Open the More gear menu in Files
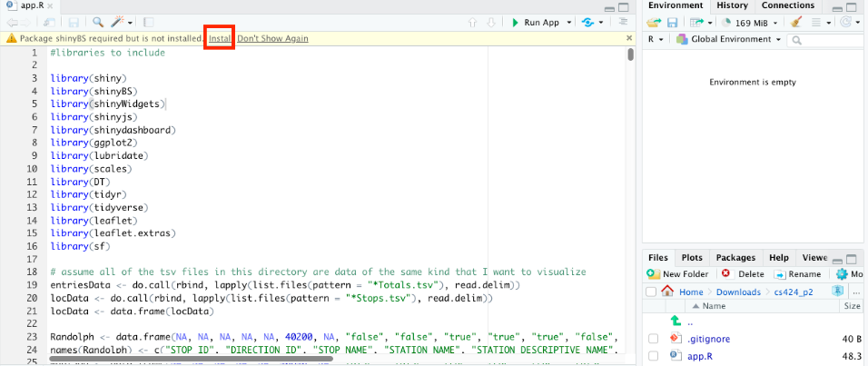 (x=849, y=273)
